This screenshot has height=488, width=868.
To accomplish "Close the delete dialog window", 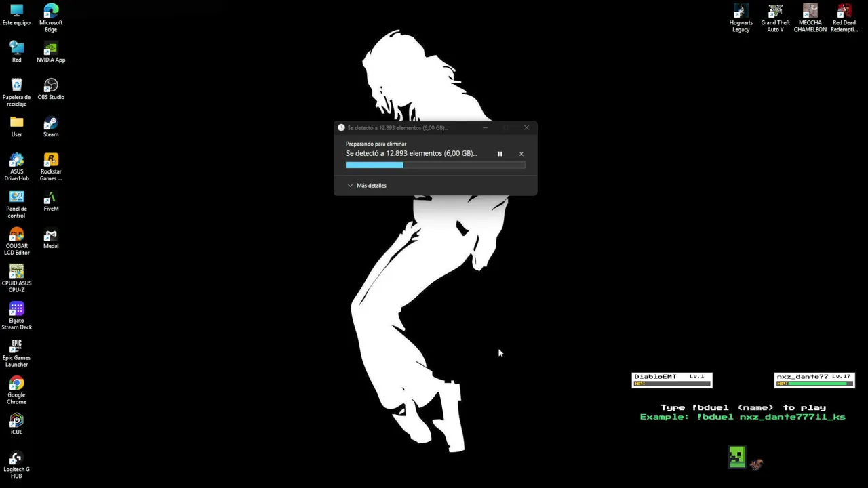I will 526,127.
